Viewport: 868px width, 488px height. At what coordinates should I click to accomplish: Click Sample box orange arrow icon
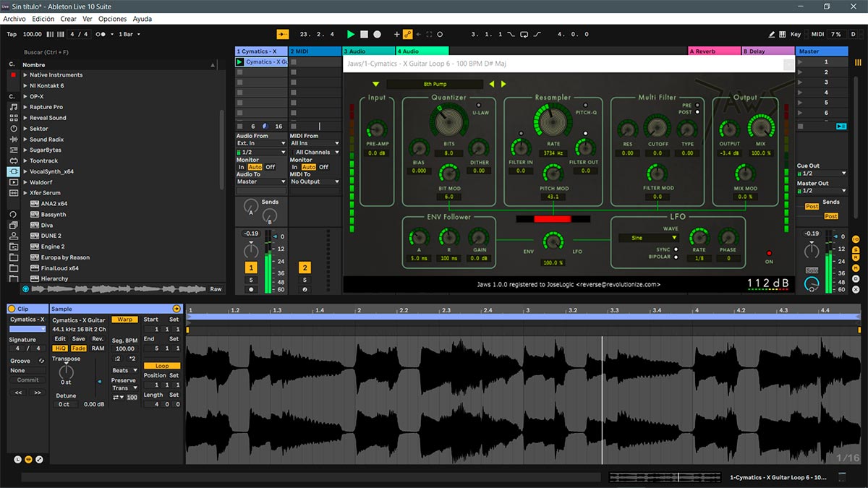coord(176,309)
